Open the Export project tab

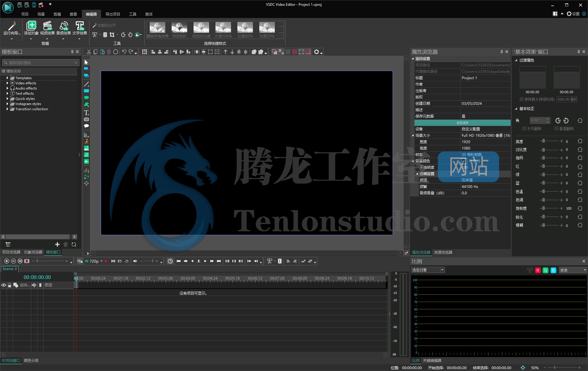[113, 14]
